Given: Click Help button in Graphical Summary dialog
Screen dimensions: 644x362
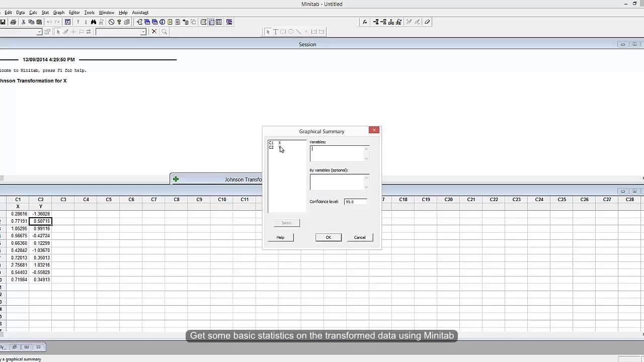Looking at the screenshot, I should 280,237.
